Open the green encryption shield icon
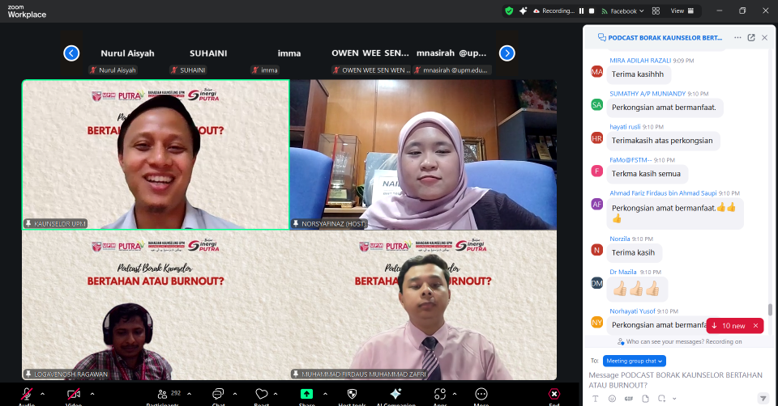The image size is (778, 406). click(509, 11)
